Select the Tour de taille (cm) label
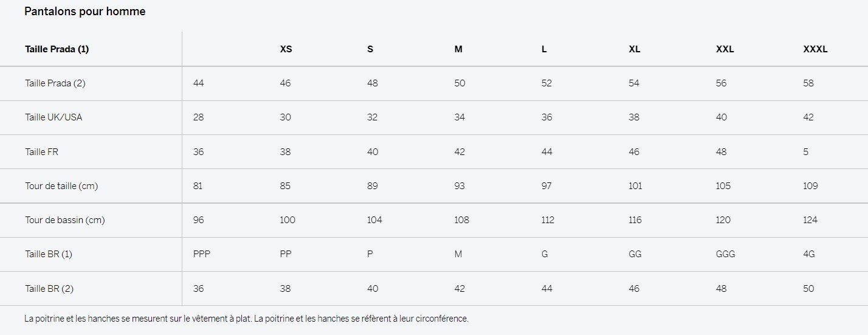 (61, 186)
